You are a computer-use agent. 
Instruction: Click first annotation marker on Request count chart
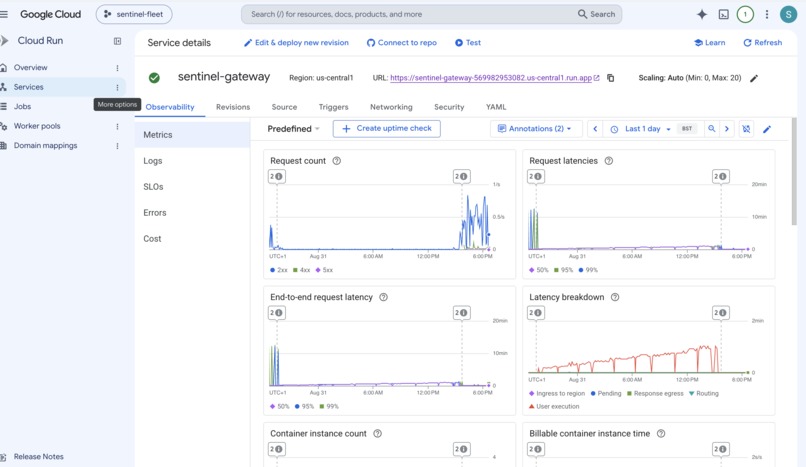pos(277,177)
